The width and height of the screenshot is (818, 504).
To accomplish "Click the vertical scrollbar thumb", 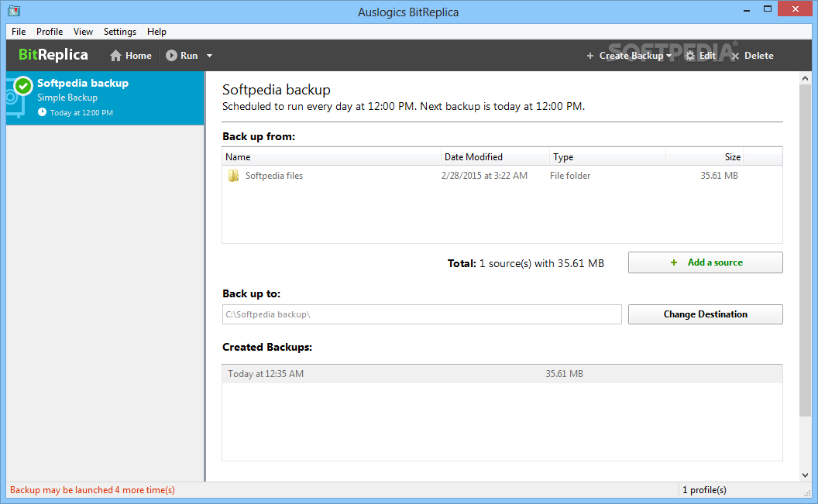I will [805, 251].
